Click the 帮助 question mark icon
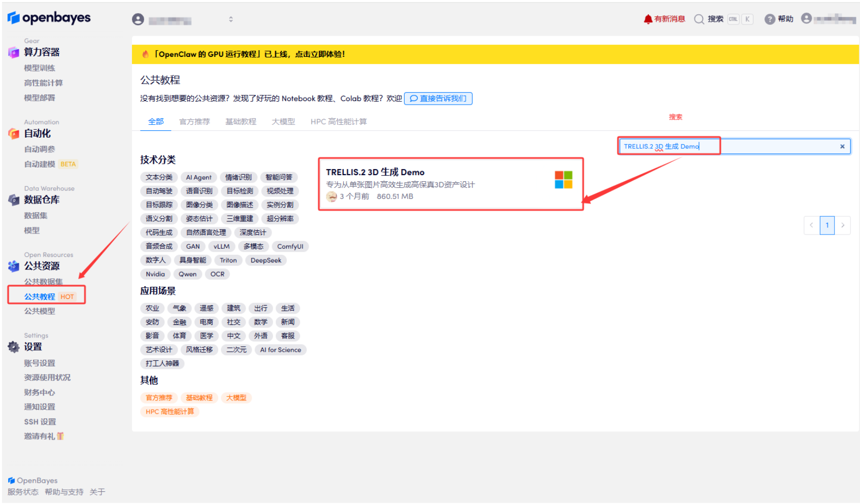This screenshot has width=860, height=504. 770,19
